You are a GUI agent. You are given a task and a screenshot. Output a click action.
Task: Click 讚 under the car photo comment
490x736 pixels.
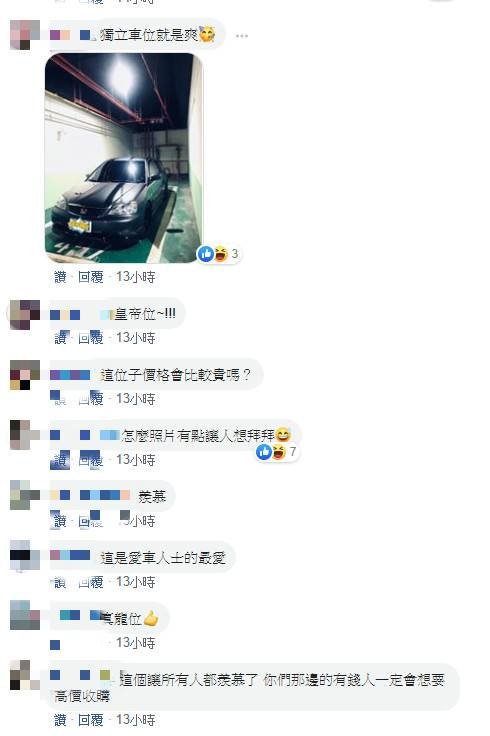(60, 277)
